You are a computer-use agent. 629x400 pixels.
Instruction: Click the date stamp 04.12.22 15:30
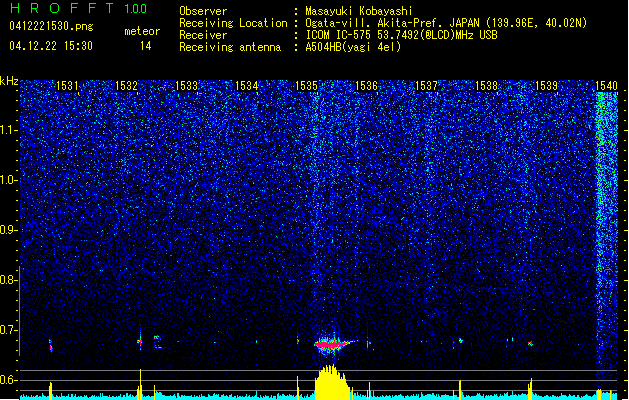coord(51,46)
